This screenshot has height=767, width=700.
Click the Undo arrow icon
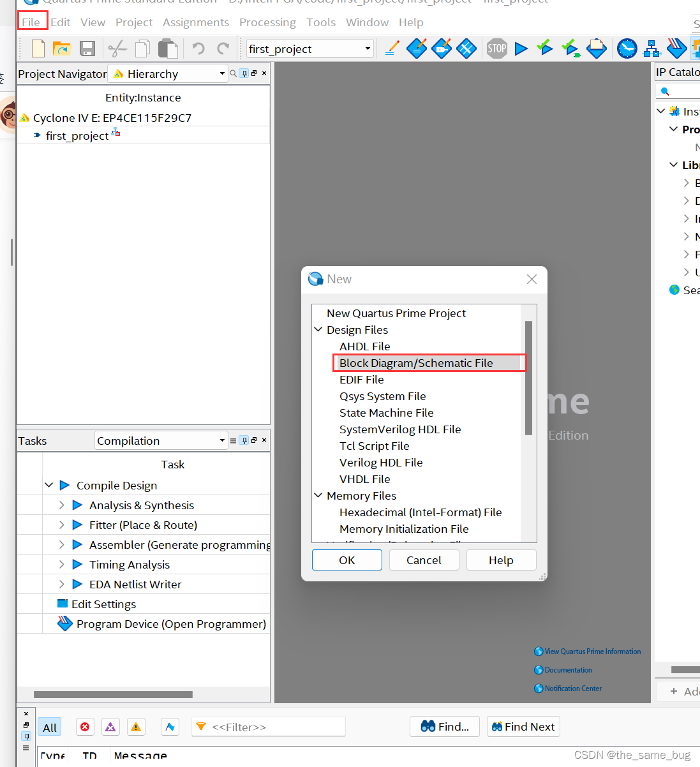[198, 48]
